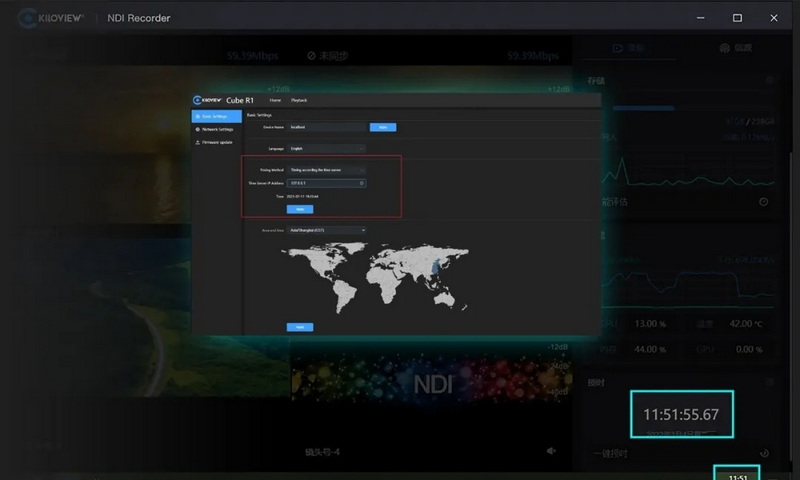Apply the time server settings
The width and height of the screenshot is (800, 480).
[299, 209]
